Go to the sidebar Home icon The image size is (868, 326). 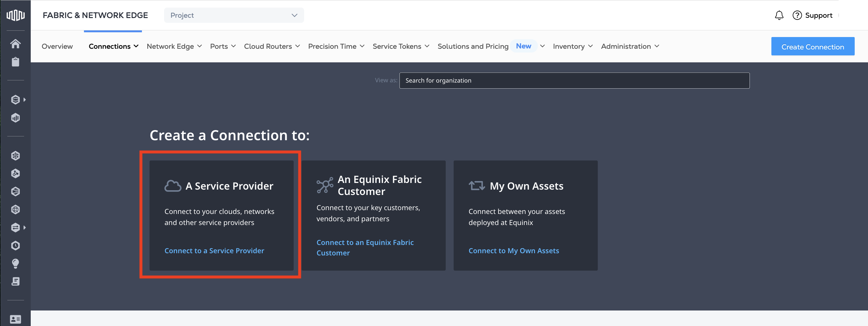[16, 43]
